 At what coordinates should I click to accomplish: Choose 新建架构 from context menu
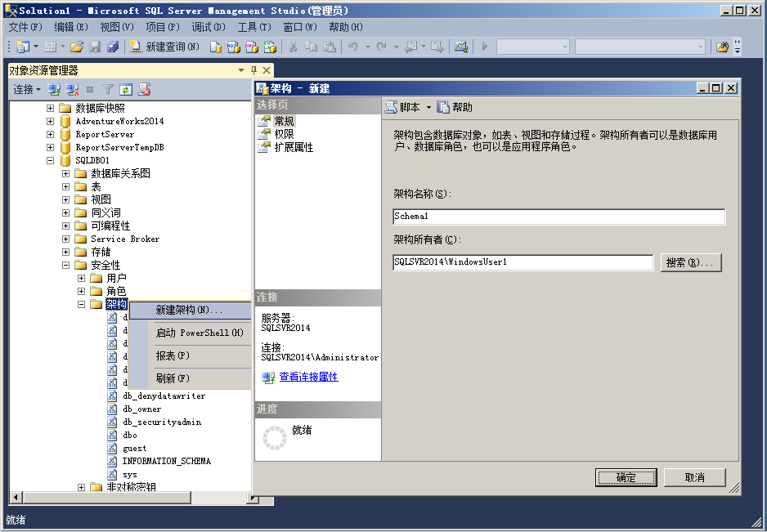(x=190, y=310)
